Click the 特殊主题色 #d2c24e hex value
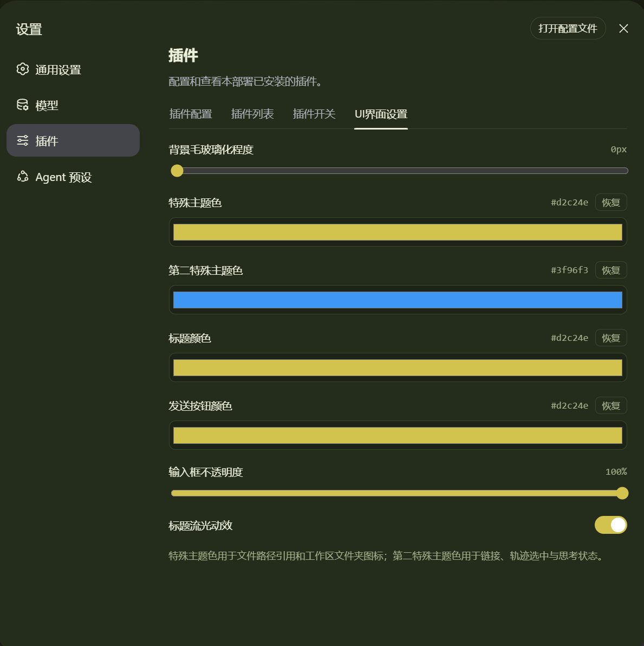This screenshot has height=646, width=644. point(569,202)
